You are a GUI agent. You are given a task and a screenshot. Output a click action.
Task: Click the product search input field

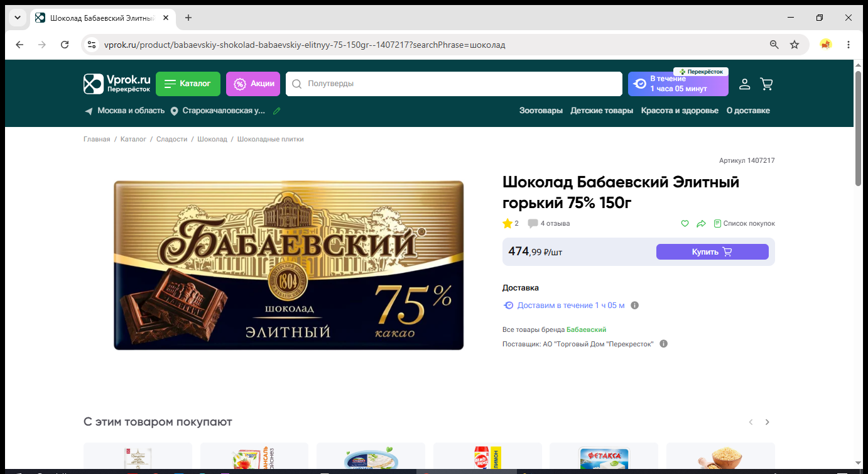click(x=453, y=84)
